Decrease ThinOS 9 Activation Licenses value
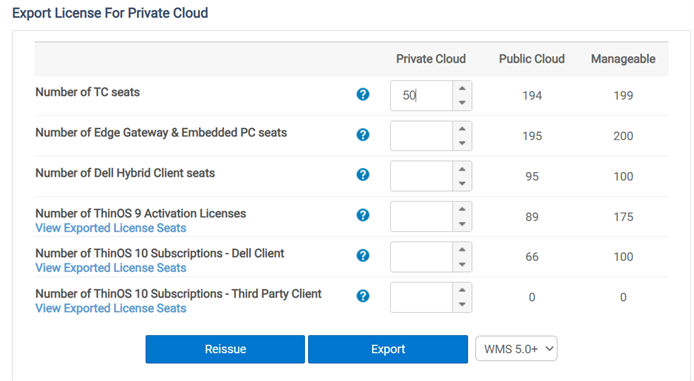 pyautogui.click(x=462, y=224)
